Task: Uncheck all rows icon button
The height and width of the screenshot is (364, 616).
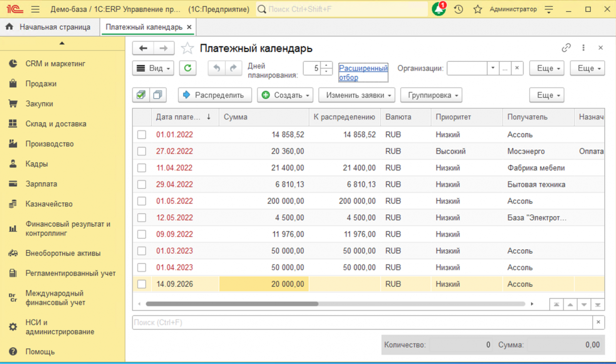Action: pos(158,95)
